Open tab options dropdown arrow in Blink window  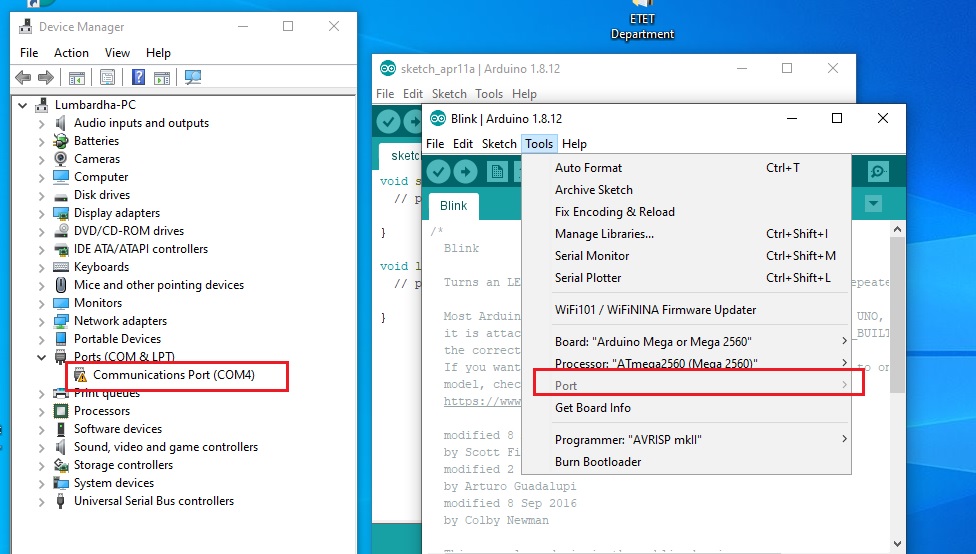point(873,204)
